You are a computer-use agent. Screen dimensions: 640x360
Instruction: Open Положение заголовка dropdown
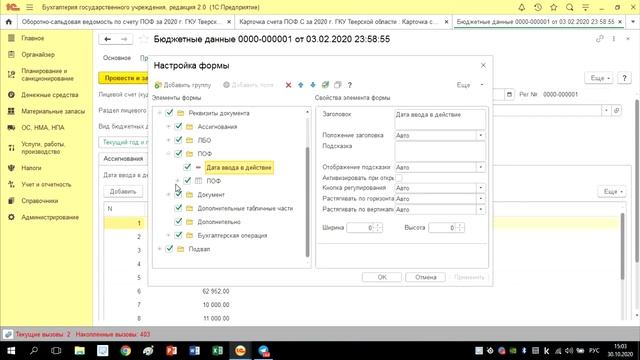480,135
